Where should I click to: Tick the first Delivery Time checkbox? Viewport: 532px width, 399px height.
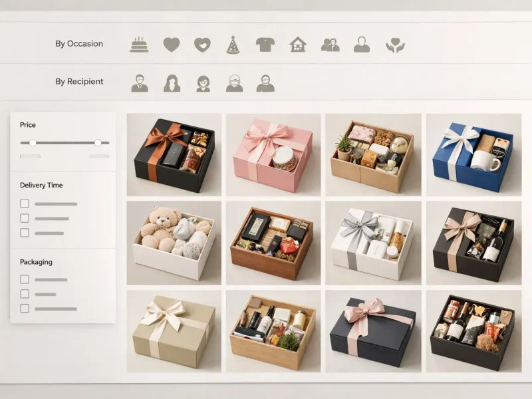point(25,203)
